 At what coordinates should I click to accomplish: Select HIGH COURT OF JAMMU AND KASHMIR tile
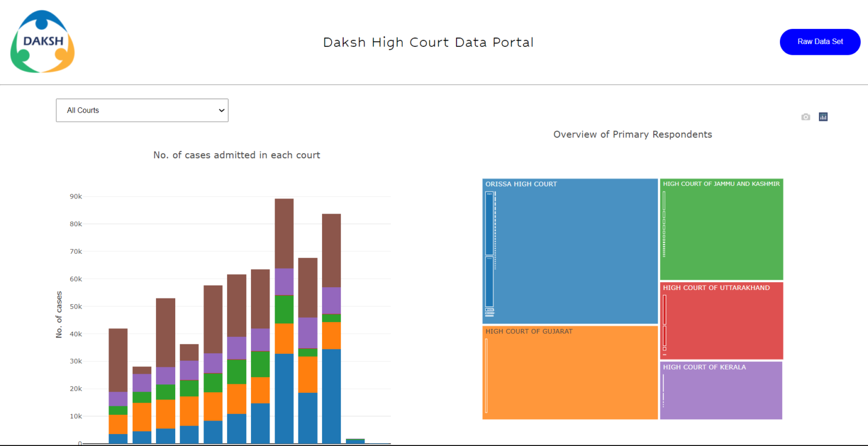722,229
